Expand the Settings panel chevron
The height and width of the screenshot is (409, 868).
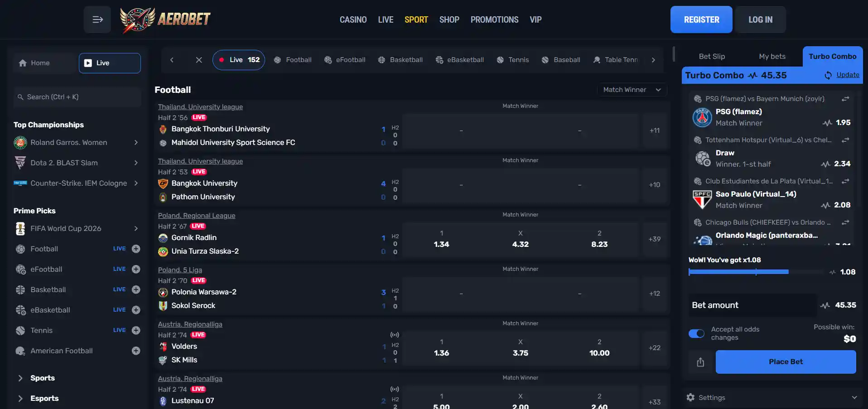[x=854, y=397]
